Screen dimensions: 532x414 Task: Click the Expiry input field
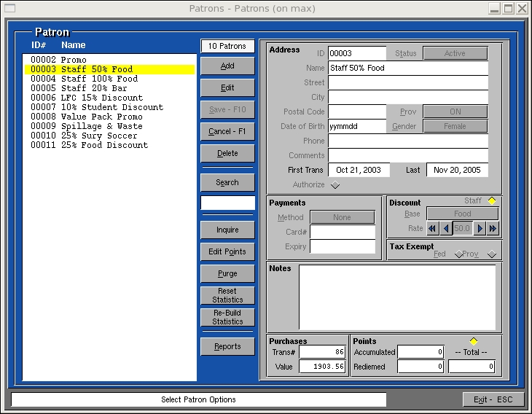[x=343, y=246]
